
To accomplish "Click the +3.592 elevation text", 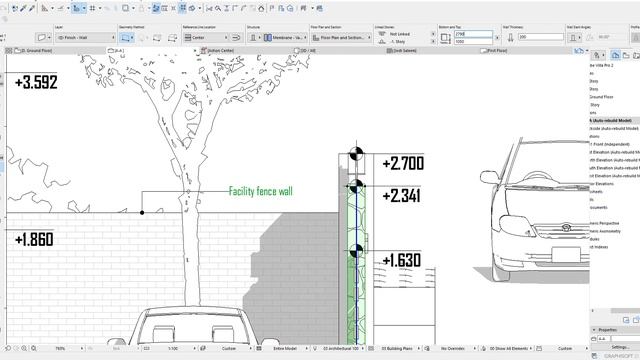I will point(36,82).
